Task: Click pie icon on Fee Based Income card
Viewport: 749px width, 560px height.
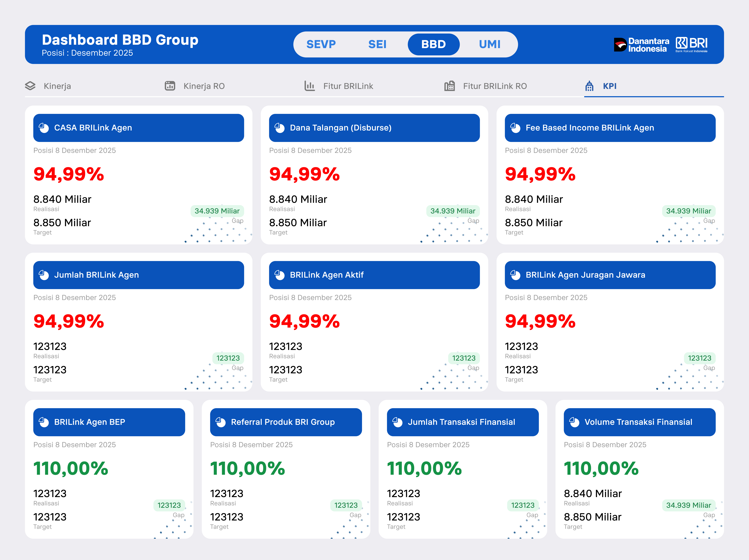Action: tap(515, 128)
